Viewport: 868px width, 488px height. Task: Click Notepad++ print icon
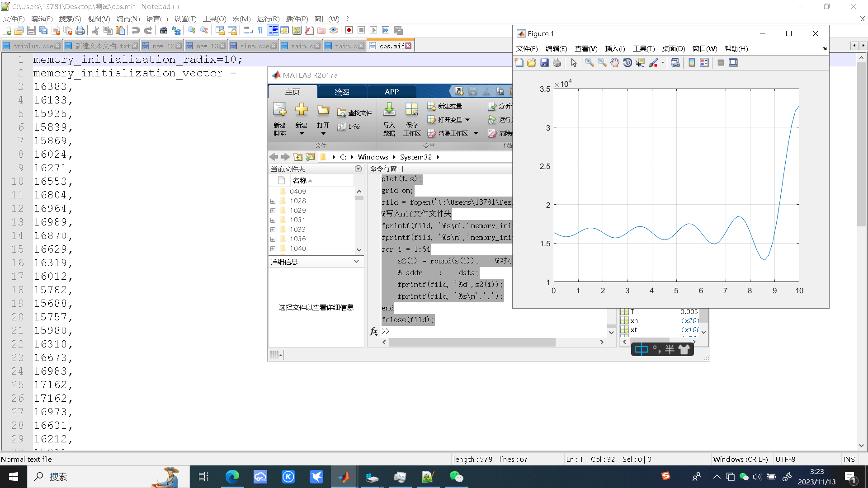tap(80, 30)
